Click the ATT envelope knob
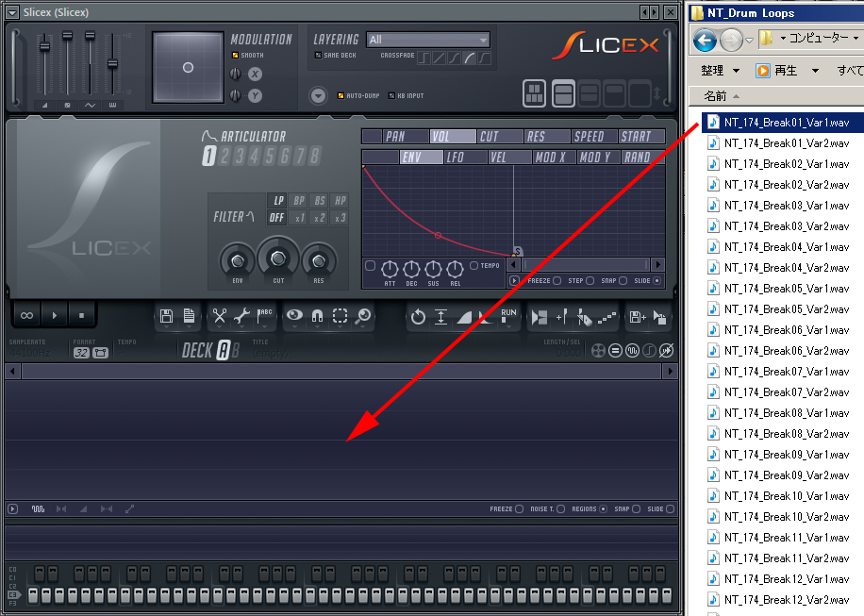This screenshot has width=864, height=616. (390, 269)
